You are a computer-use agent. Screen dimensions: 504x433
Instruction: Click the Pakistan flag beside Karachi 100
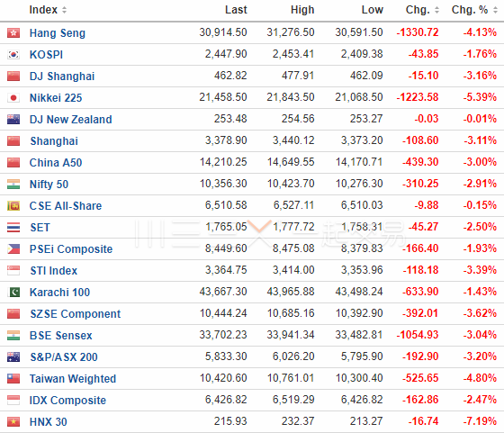(x=13, y=293)
